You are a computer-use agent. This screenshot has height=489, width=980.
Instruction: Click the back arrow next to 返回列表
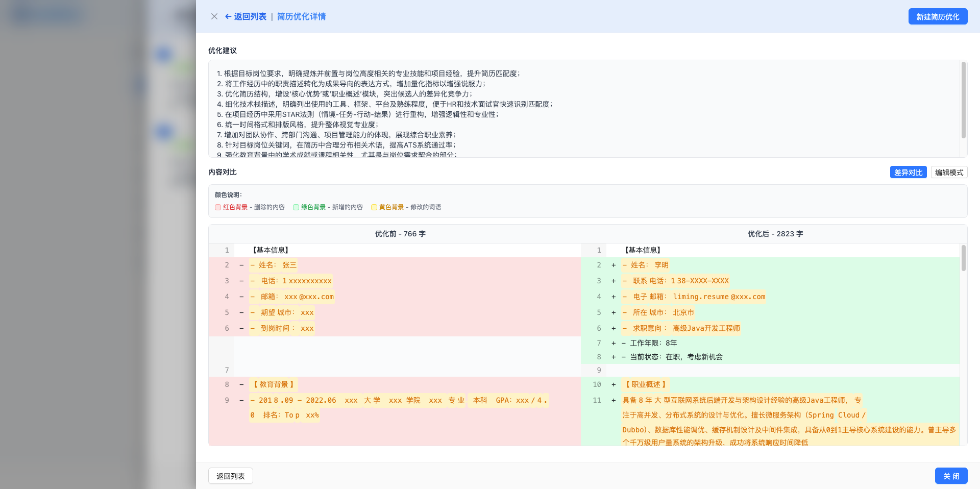tap(228, 16)
